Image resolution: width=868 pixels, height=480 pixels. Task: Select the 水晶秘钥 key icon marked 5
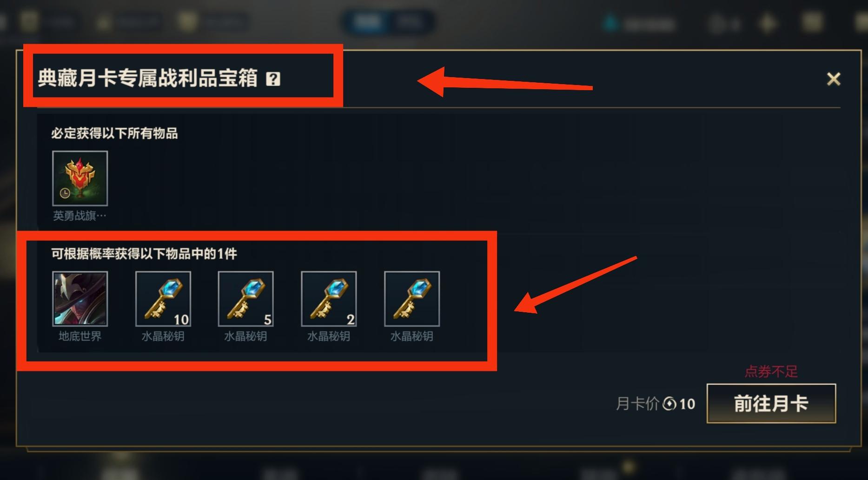pos(246,299)
